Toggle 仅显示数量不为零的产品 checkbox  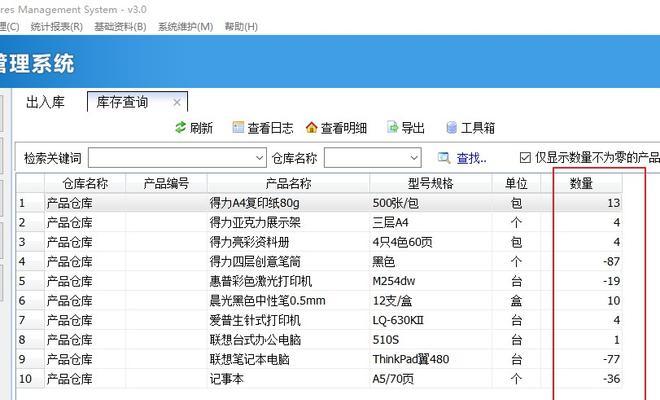point(525,157)
